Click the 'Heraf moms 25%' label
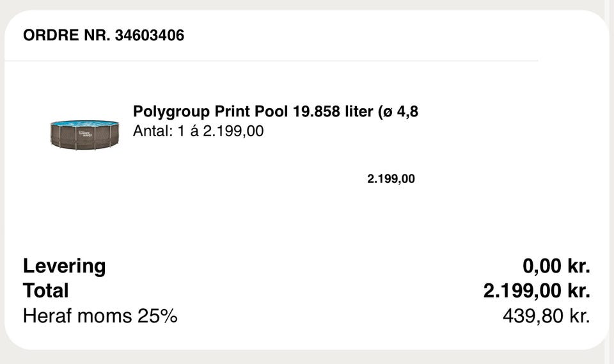The height and width of the screenshot is (364, 614). click(100, 316)
